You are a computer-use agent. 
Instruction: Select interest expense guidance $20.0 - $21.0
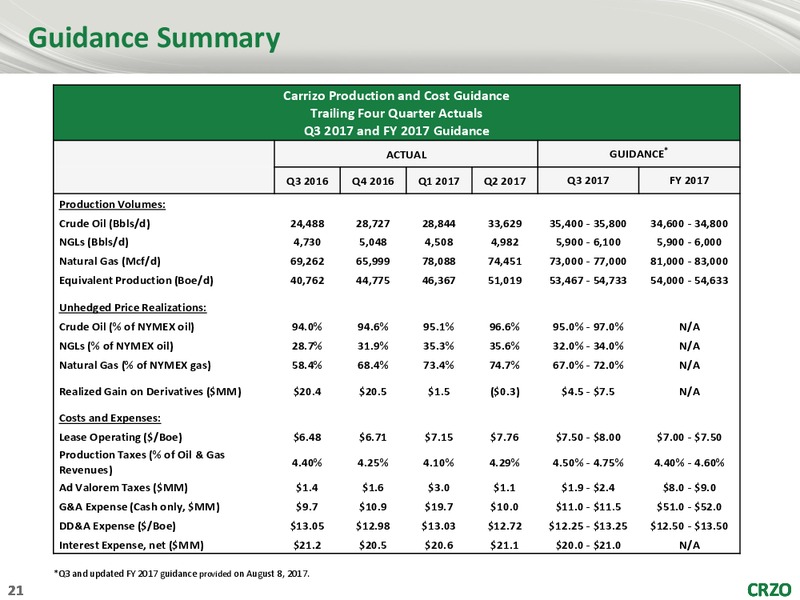coord(588,545)
